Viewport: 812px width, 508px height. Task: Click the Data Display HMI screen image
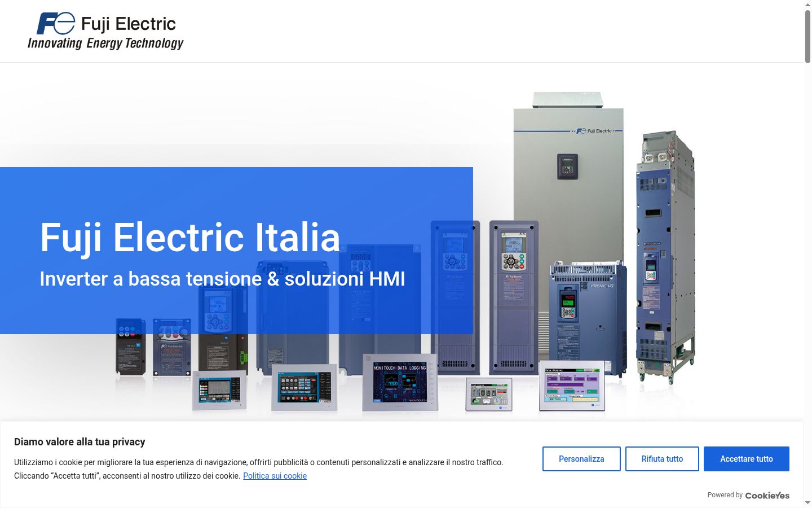(x=572, y=386)
